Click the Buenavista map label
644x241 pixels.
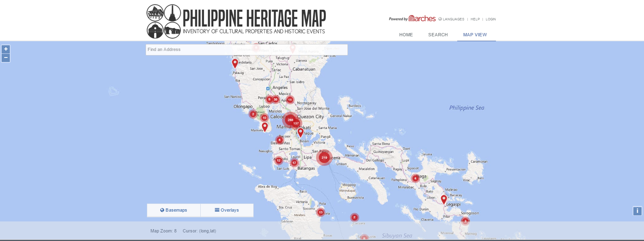pyautogui.click(x=355, y=197)
